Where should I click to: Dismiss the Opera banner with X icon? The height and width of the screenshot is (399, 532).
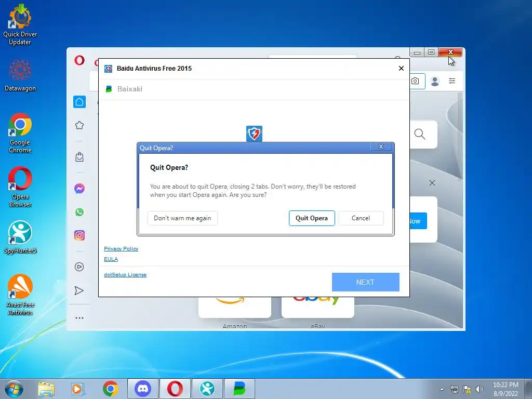pyautogui.click(x=432, y=183)
